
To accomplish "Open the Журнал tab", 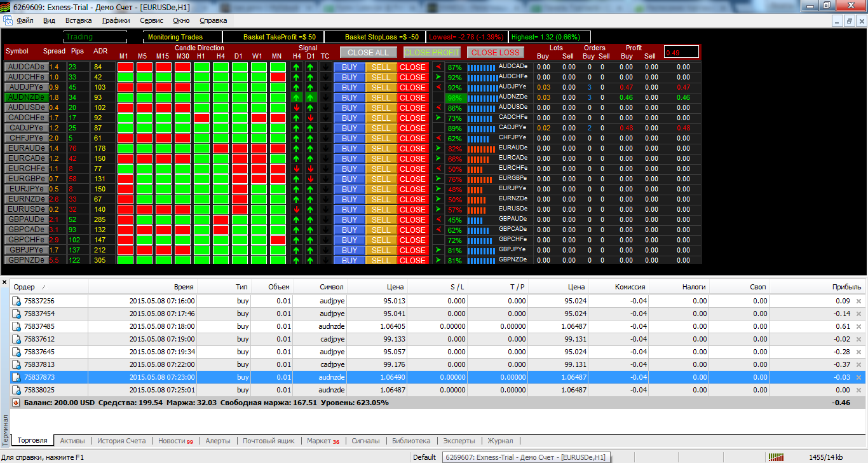I will click(x=500, y=441).
